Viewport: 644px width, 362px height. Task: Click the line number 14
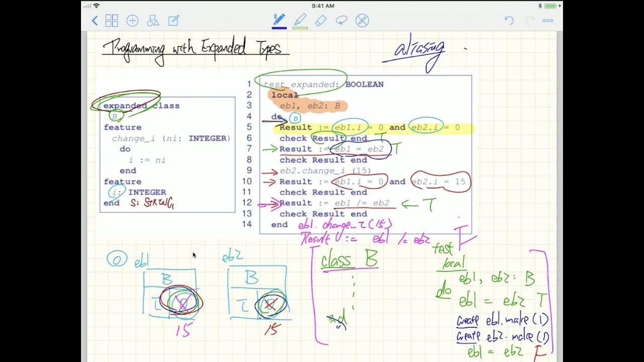(247, 224)
